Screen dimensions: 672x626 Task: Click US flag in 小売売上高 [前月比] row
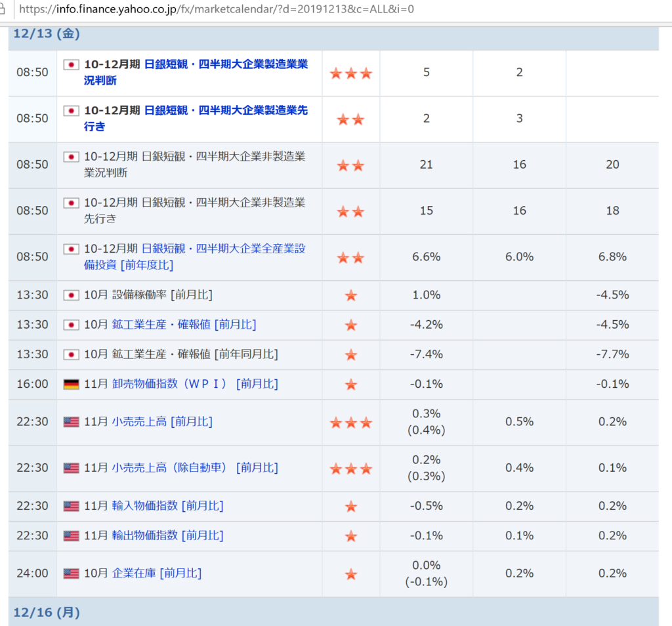coord(71,422)
